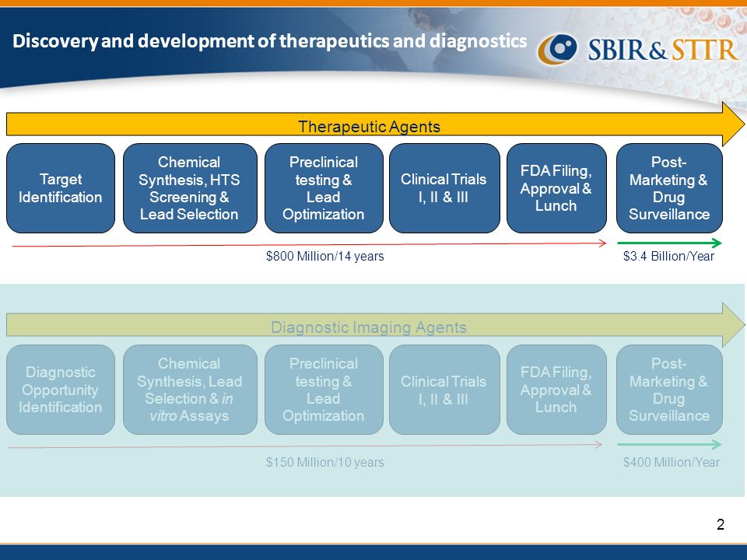Click the dark blue Clinical Trials I, II & III box
This screenshot has width=747, height=560.
pos(444,188)
